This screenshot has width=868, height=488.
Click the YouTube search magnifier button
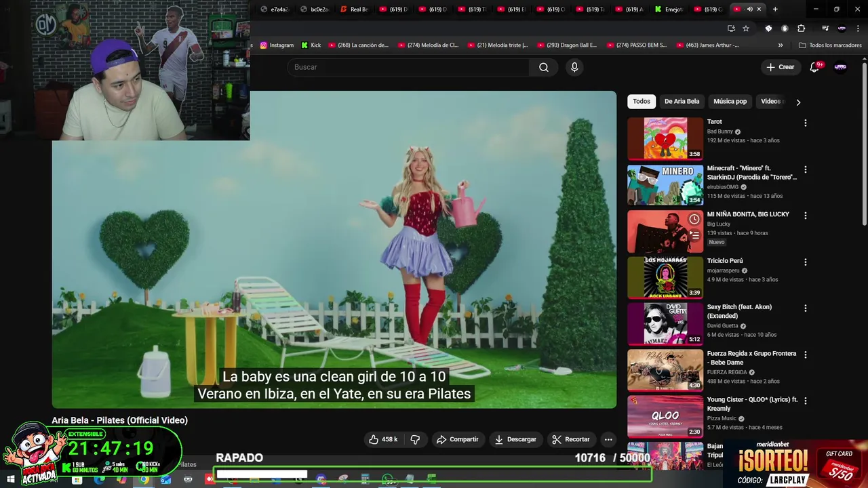coord(544,67)
